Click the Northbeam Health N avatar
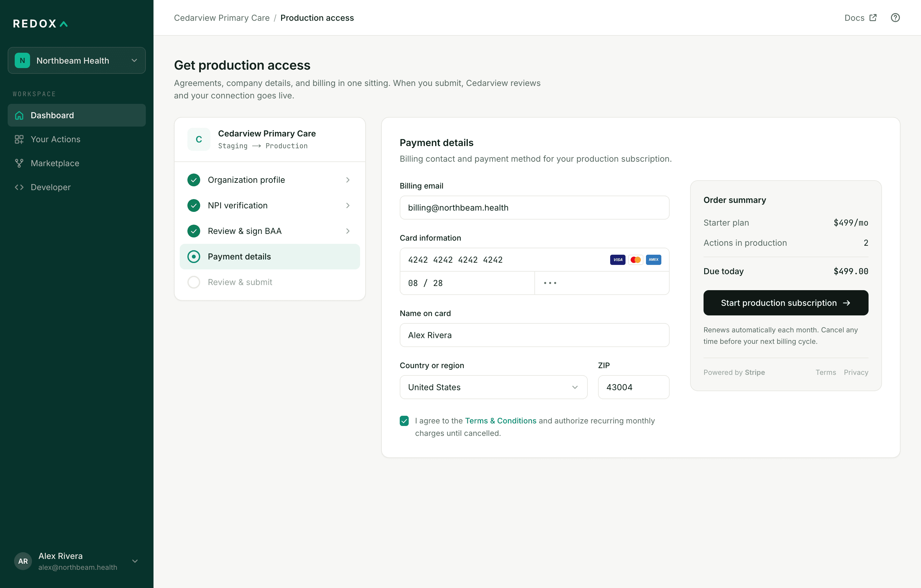The height and width of the screenshot is (588, 921). coord(22,60)
